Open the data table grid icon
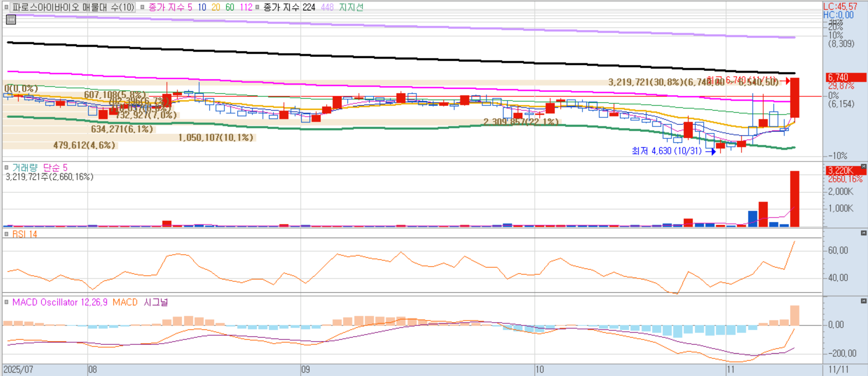Screen dimensions: 868x376 [x=11, y=20]
